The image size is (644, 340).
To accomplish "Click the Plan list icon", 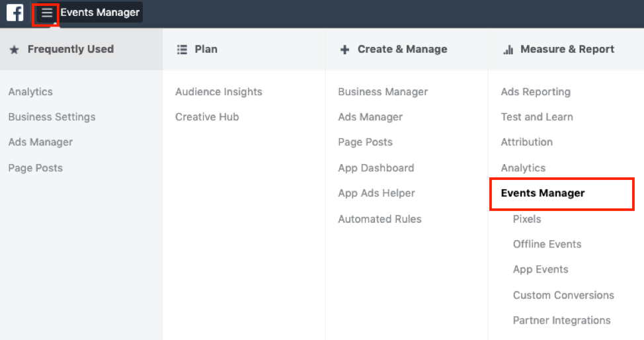I will tap(182, 50).
